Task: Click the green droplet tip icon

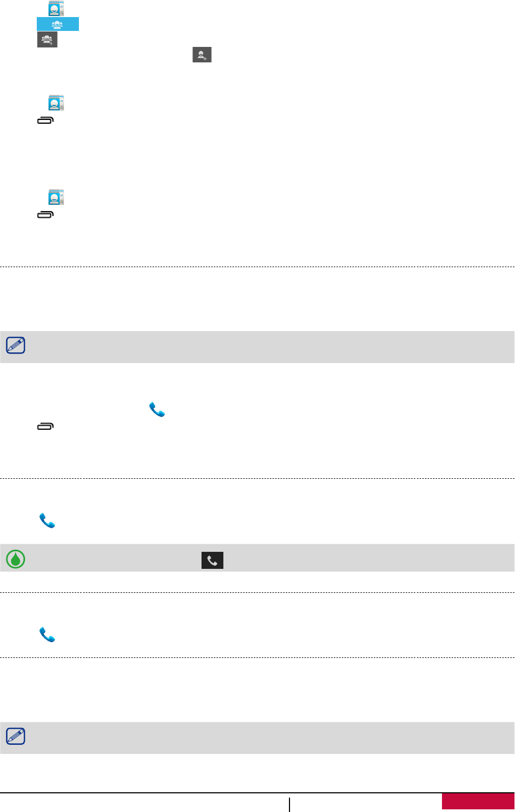Action: tap(15, 559)
